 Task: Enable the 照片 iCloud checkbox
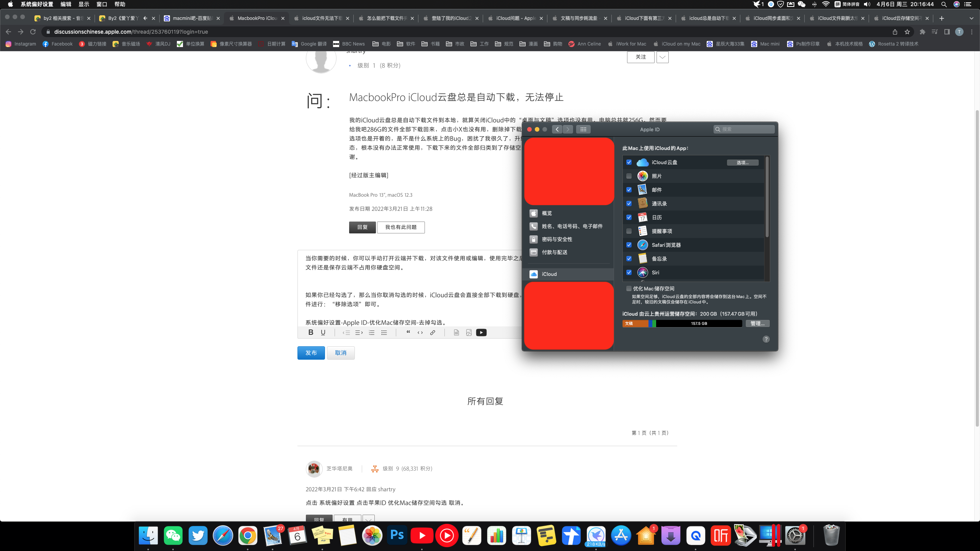(x=629, y=176)
